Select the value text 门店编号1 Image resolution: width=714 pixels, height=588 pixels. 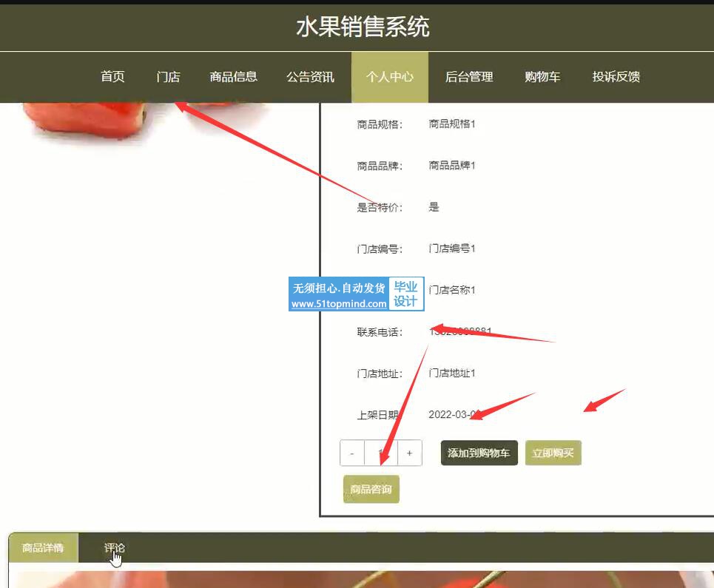click(x=452, y=249)
